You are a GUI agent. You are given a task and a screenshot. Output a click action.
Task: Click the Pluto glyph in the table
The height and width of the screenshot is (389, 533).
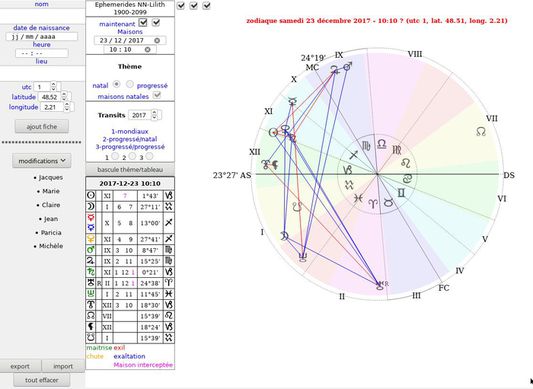(x=91, y=305)
